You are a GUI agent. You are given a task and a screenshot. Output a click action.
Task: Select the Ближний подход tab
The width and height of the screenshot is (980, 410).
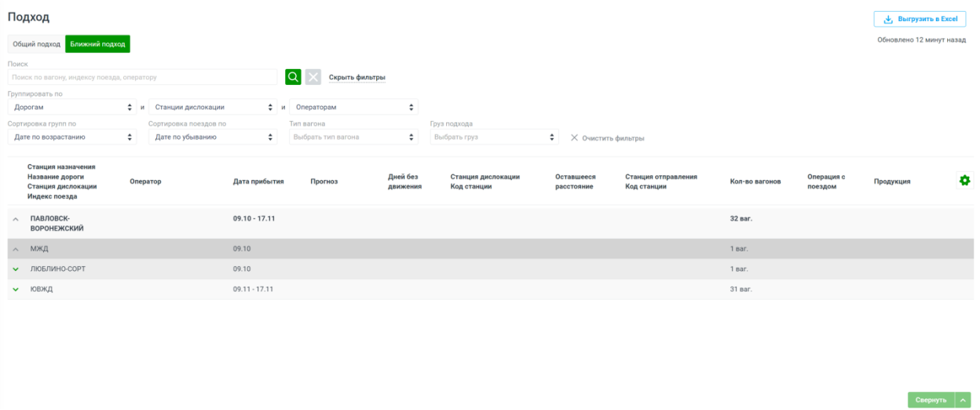tap(97, 44)
